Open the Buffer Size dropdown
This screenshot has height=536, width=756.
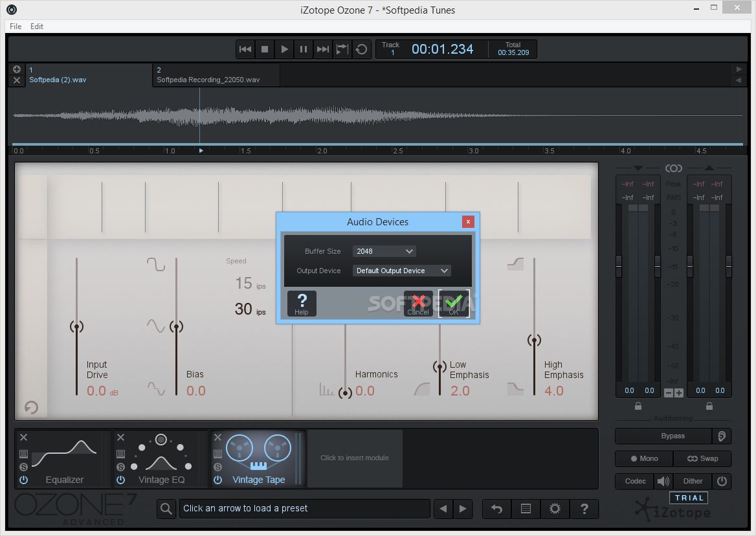[x=384, y=251]
